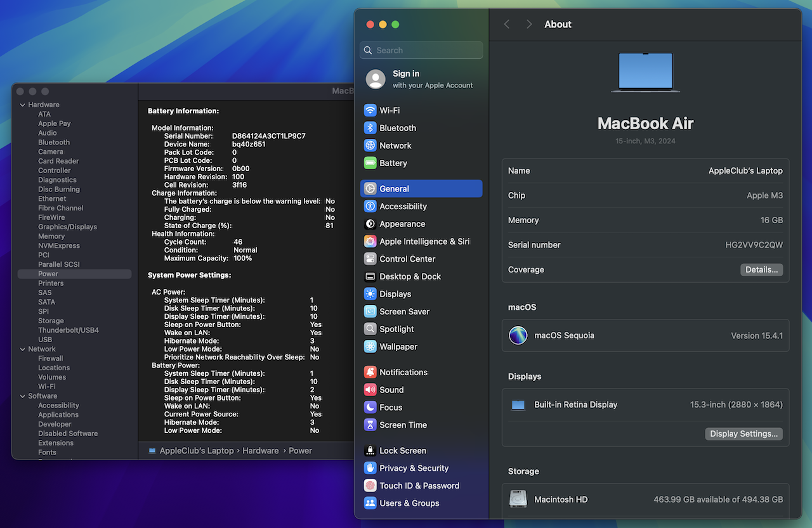This screenshot has height=528, width=812.
Task: Open the Battery pane icon in Settings
Action: [x=370, y=163]
